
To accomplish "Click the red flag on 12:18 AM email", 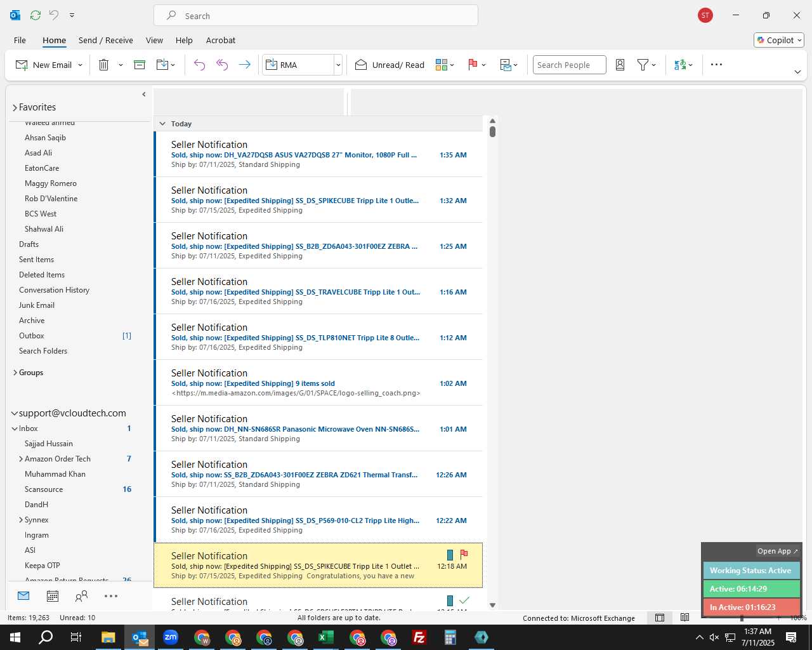I will click(x=464, y=554).
